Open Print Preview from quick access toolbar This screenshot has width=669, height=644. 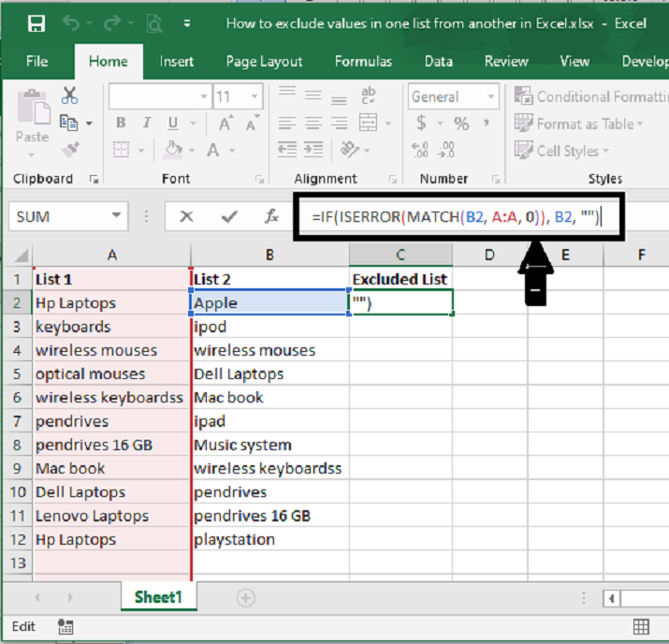point(154,23)
